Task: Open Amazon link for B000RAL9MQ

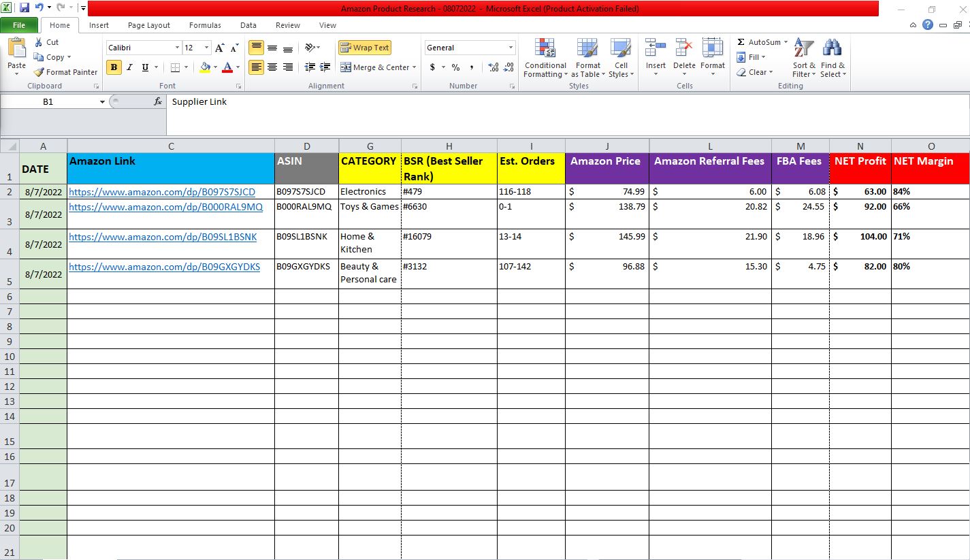Action: (x=165, y=207)
